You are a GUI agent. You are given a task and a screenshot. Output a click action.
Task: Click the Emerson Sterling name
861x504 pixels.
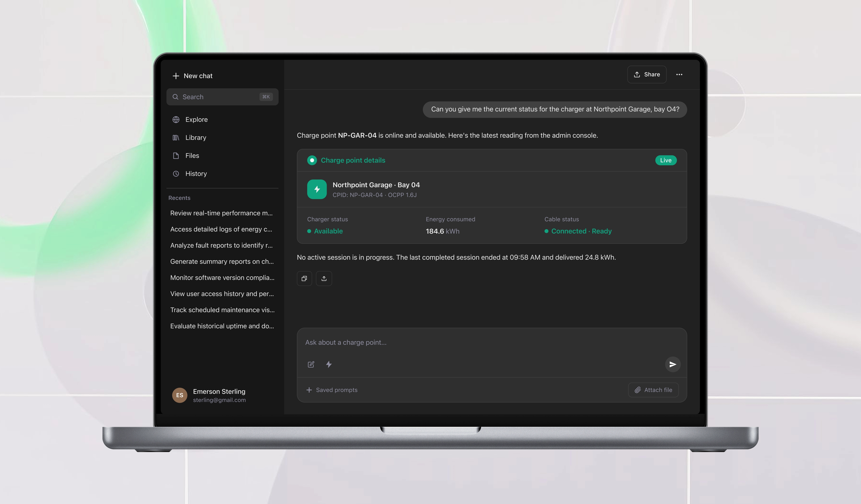[219, 391]
